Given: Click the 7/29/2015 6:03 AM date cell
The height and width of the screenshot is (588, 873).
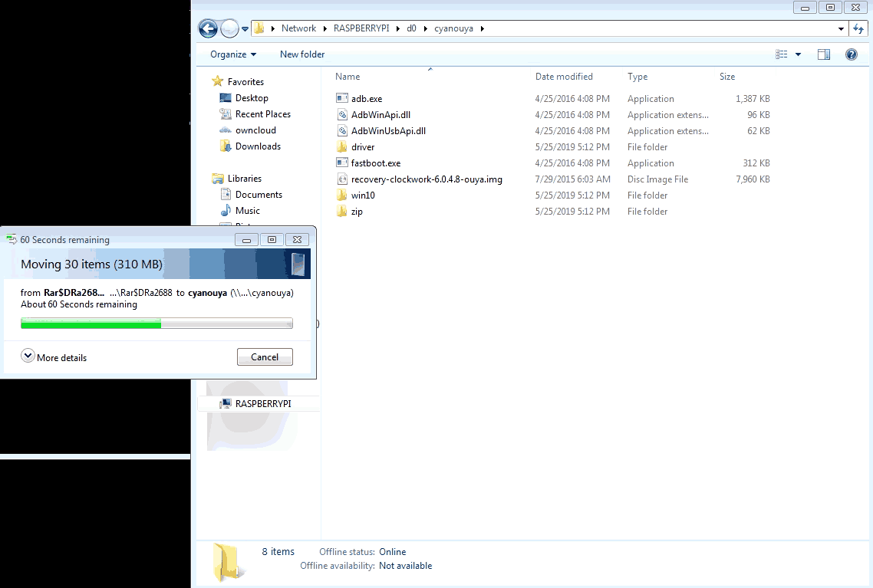Looking at the screenshot, I should click(572, 179).
